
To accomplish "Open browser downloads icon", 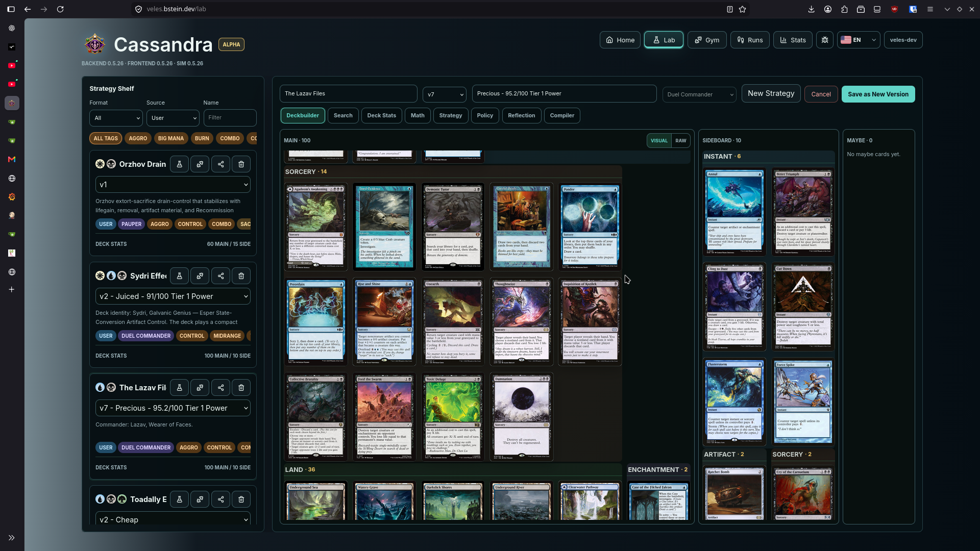I will 811,9.
